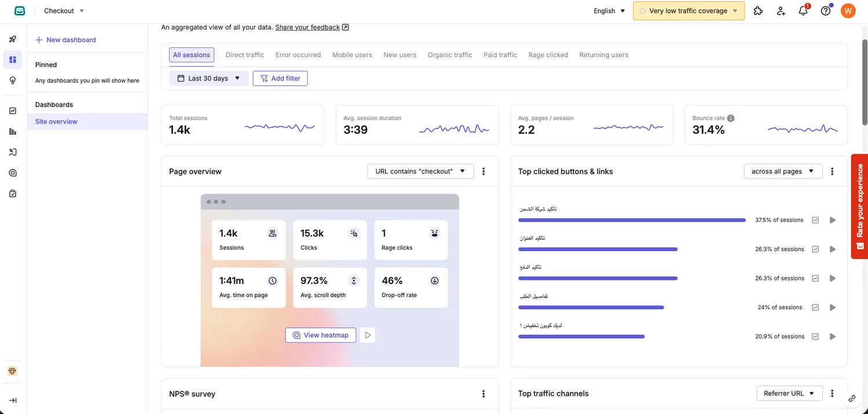Open Top traffic channels three-dot menu
This screenshot has height=414, width=868.
click(x=832, y=393)
